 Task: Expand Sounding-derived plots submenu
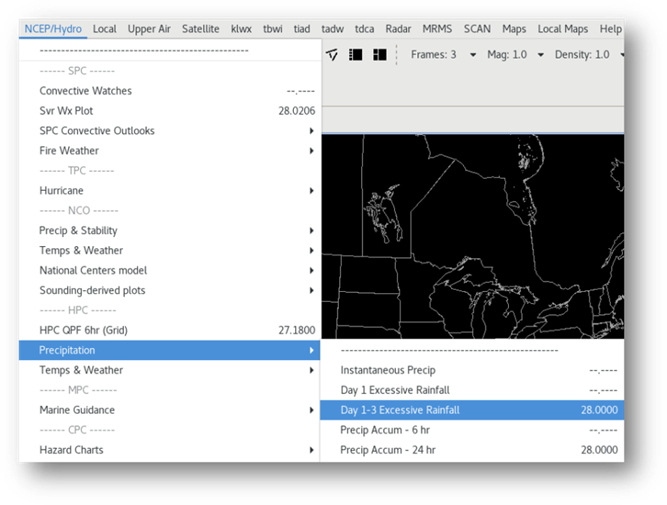(170, 290)
